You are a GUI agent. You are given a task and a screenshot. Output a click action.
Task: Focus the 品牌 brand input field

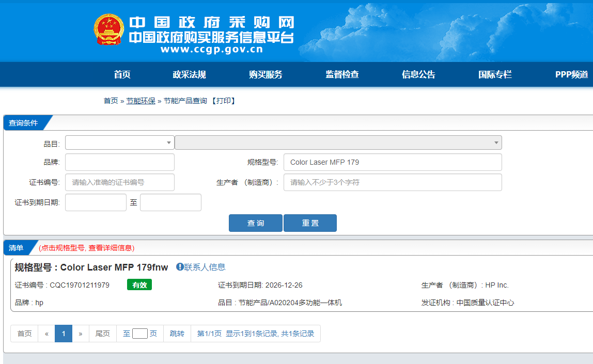(x=119, y=162)
